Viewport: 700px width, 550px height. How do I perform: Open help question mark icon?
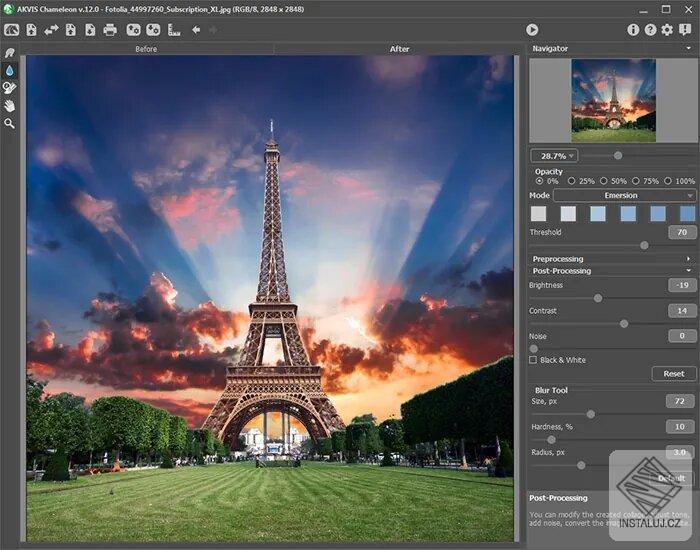[650, 30]
